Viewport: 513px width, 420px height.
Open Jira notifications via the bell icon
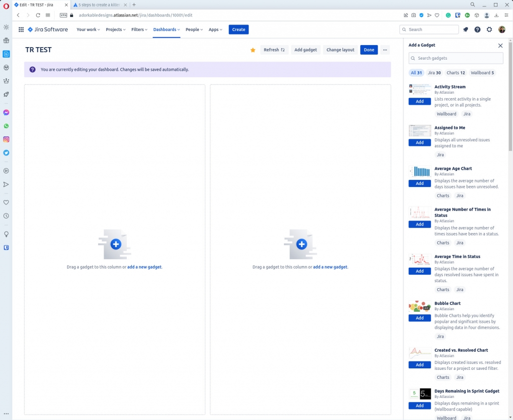click(x=465, y=30)
